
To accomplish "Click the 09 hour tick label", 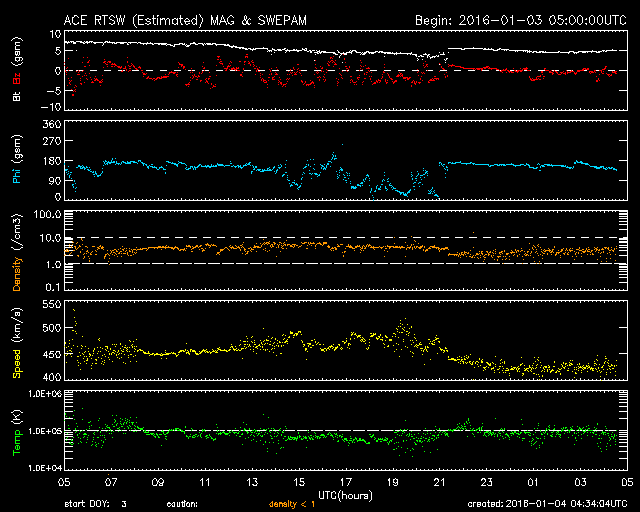I will click(x=158, y=482).
